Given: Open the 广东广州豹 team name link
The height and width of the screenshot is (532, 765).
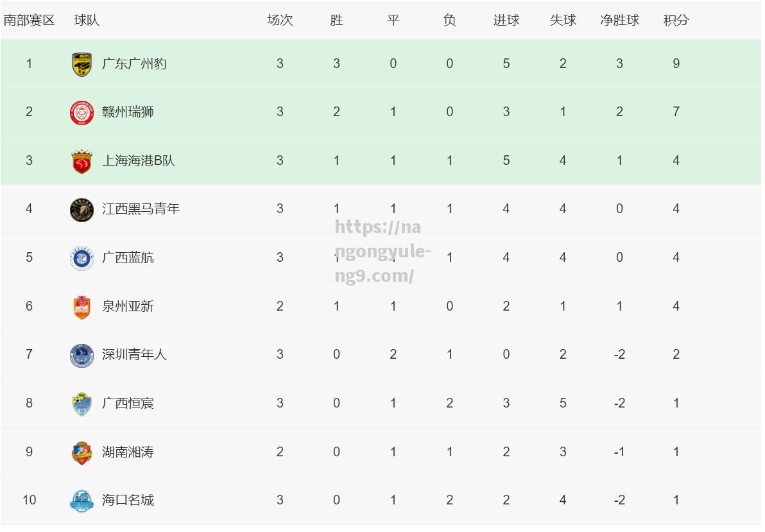Looking at the screenshot, I should pos(134,64).
